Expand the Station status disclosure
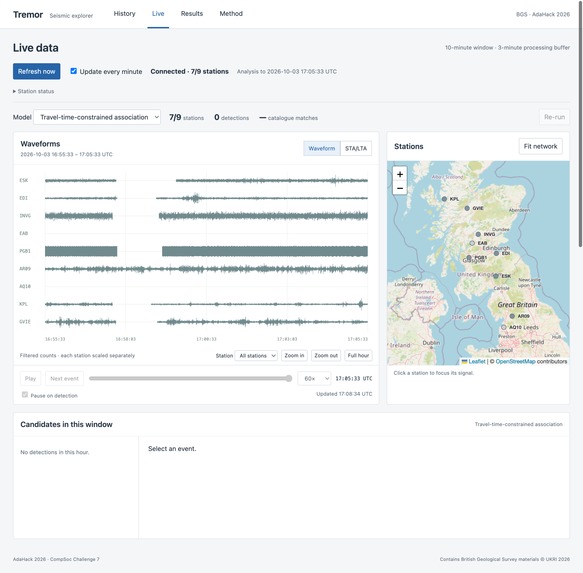This screenshot has width=583, height=573. [x=33, y=91]
